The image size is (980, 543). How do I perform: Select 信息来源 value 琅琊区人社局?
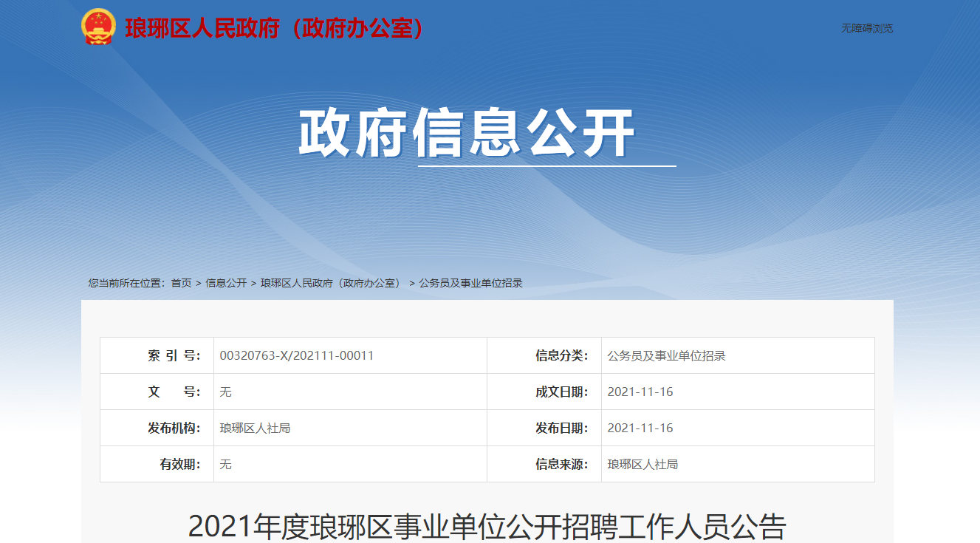643,464
